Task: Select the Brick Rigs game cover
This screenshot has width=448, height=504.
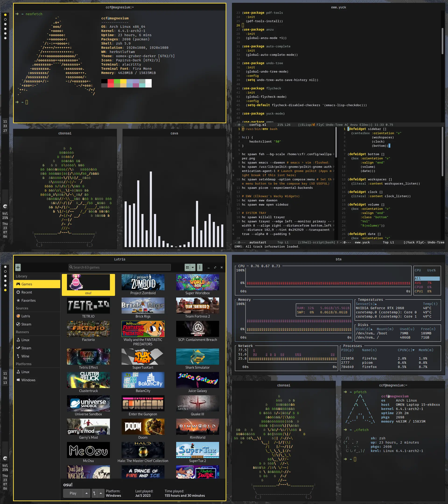Action: point(143,305)
